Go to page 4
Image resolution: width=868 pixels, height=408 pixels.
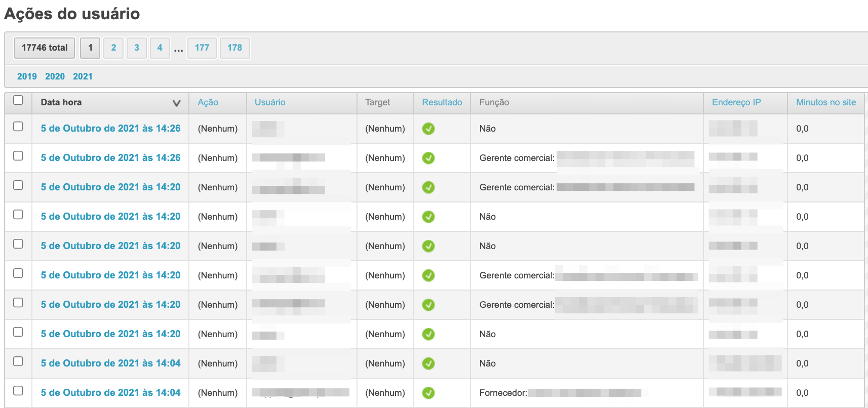160,48
